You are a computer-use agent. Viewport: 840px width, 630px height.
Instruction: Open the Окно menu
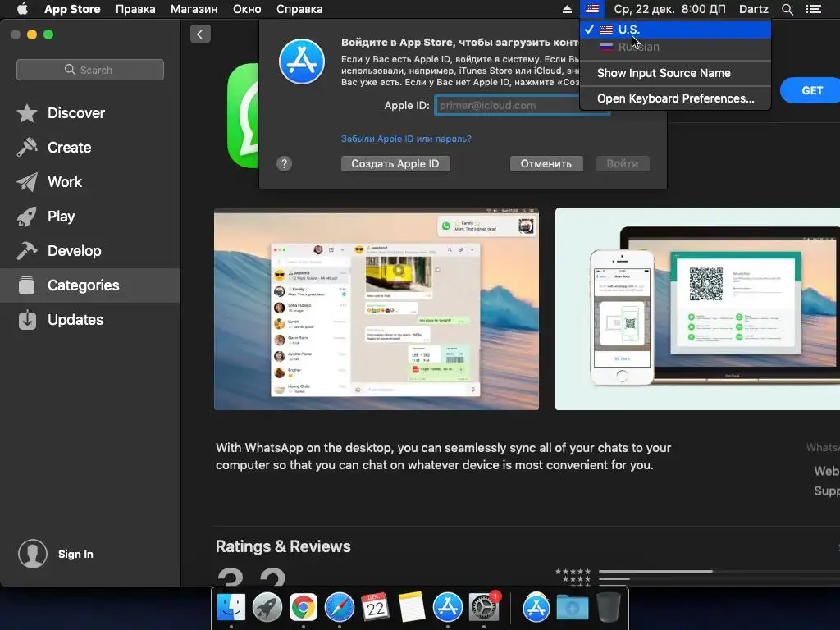point(247,9)
